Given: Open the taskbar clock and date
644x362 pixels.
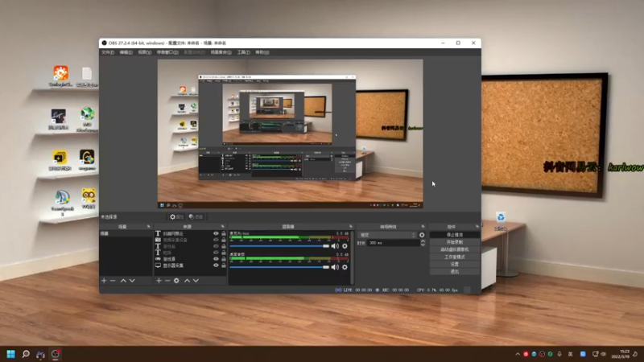Looking at the screenshot, I should coord(620,354).
